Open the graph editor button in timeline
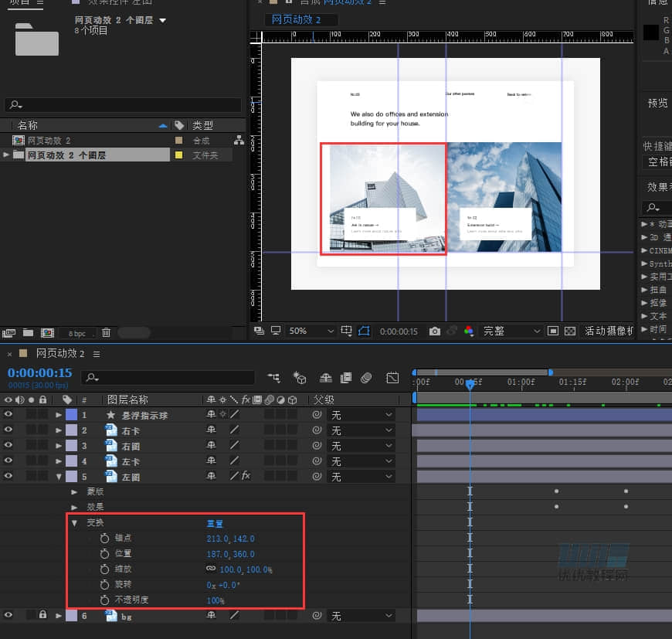Image resolution: width=672 pixels, height=639 pixels. [x=392, y=378]
